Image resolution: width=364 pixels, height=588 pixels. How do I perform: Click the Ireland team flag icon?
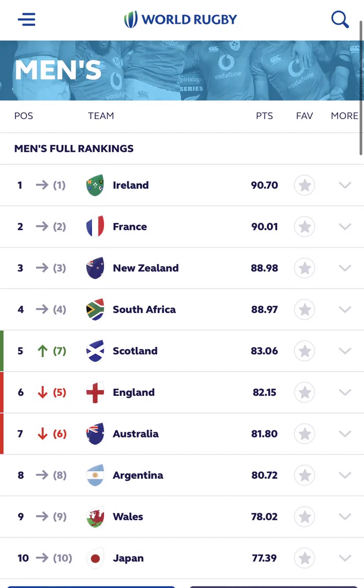pyautogui.click(x=95, y=185)
